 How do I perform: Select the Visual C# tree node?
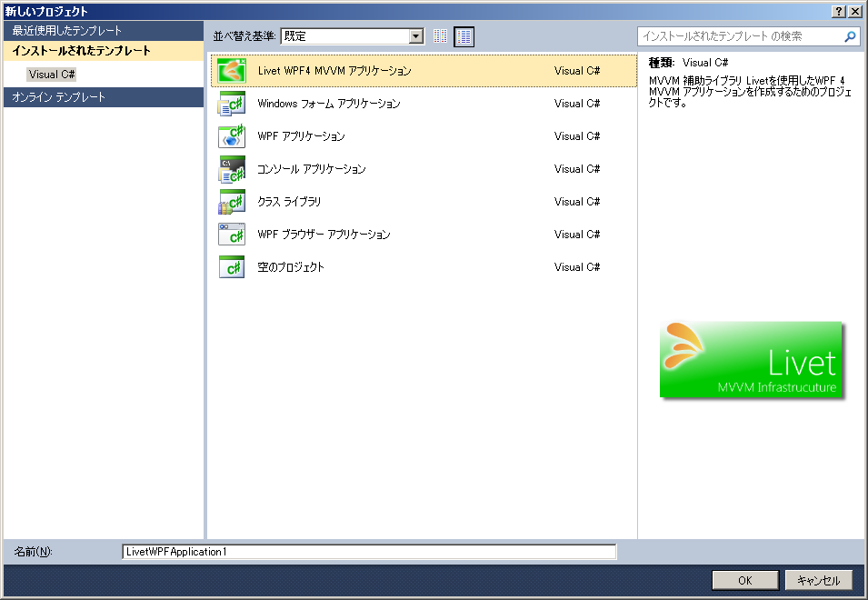pos(52,75)
